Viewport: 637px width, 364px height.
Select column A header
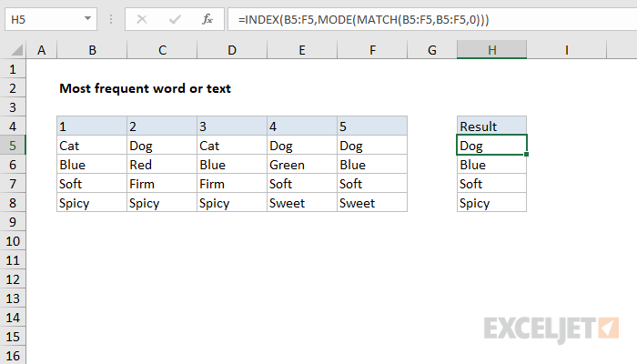tap(42, 50)
